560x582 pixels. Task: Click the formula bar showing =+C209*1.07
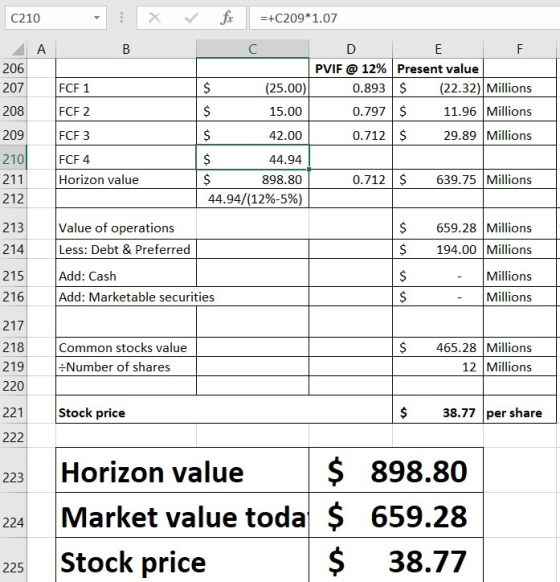pos(405,18)
